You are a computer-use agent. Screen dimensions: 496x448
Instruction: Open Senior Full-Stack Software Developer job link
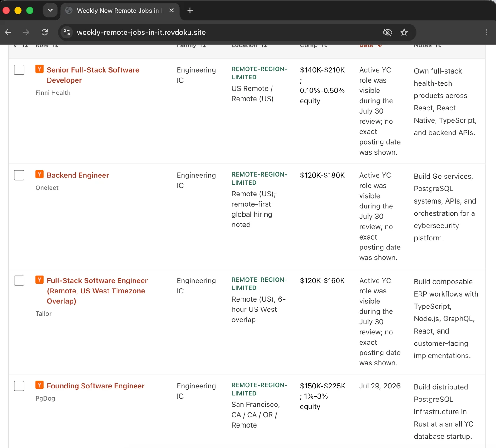pos(93,75)
